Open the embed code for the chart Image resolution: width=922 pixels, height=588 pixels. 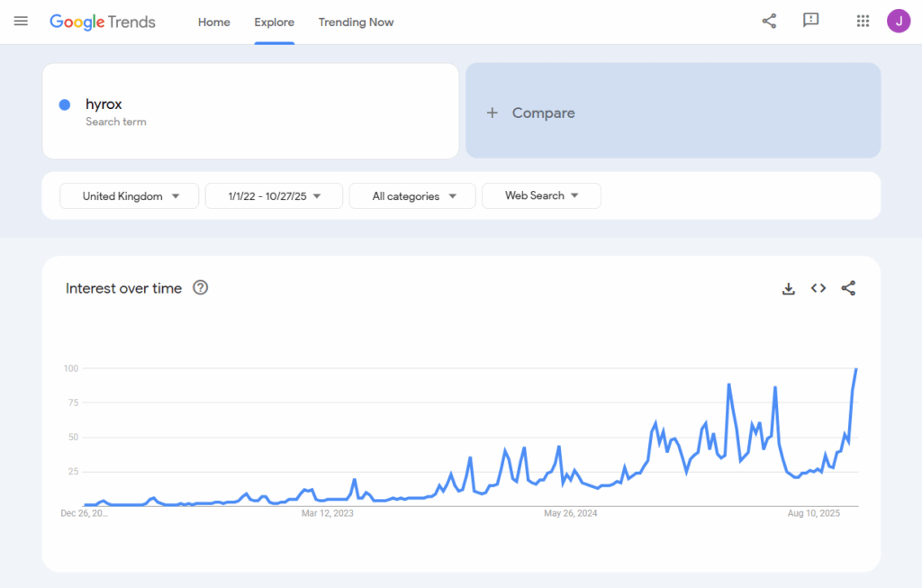point(818,288)
